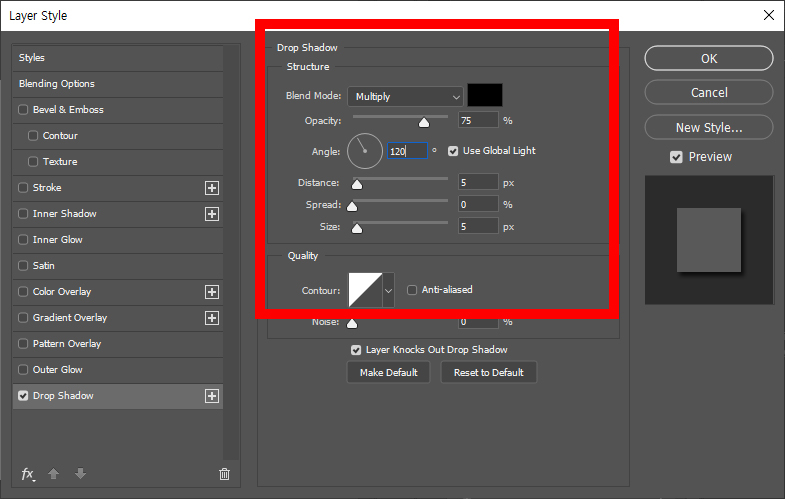Image resolution: width=785 pixels, height=499 pixels.
Task: Toggle Layer Knocks Out Drop Shadow
Action: [356, 350]
